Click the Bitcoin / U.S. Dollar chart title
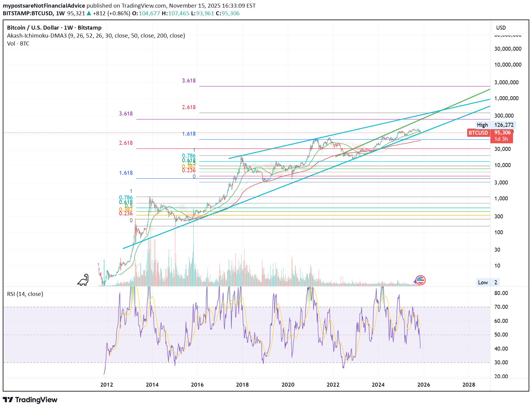This screenshot has height=408, width=532. click(x=54, y=28)
